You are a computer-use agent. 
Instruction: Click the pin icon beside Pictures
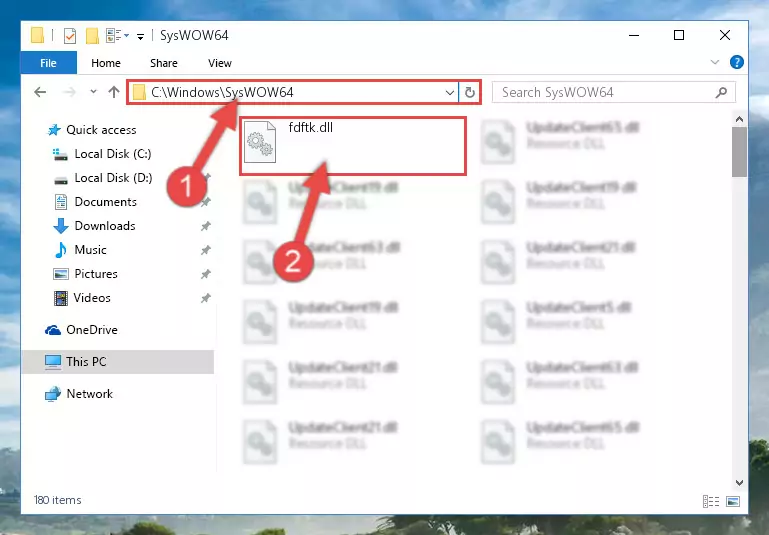(205, 274)
